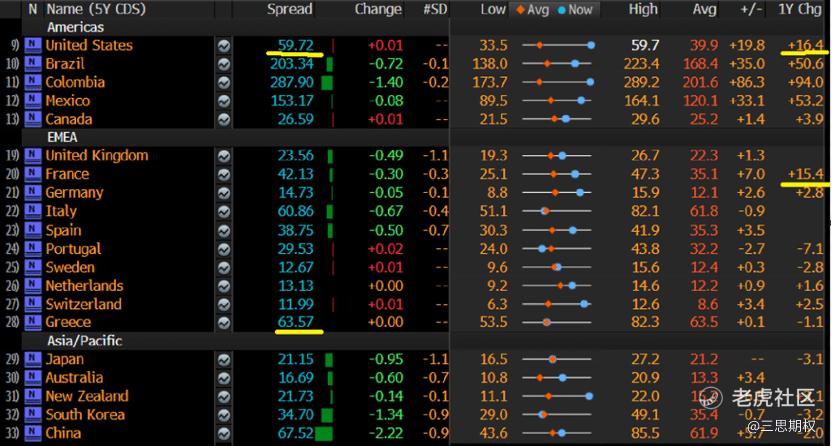
Task: Open the New Zealand country link
Action: point(87,397)
